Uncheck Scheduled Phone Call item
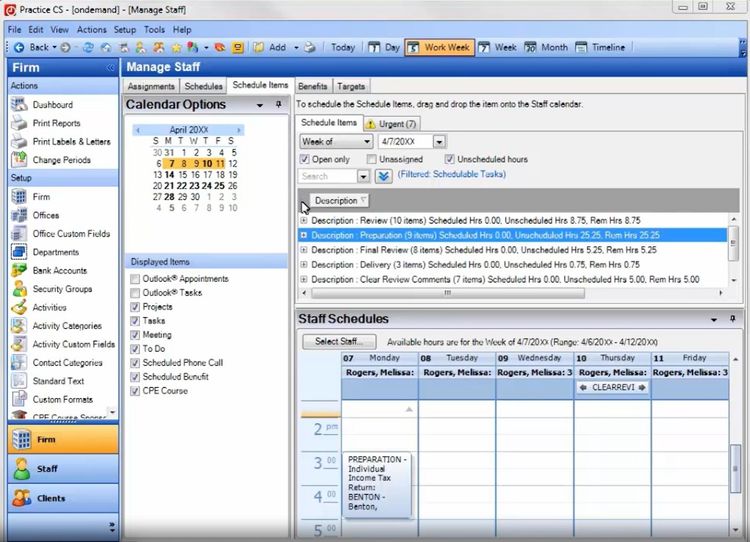The height and width of the screenshot is (542, 750). 135,363
